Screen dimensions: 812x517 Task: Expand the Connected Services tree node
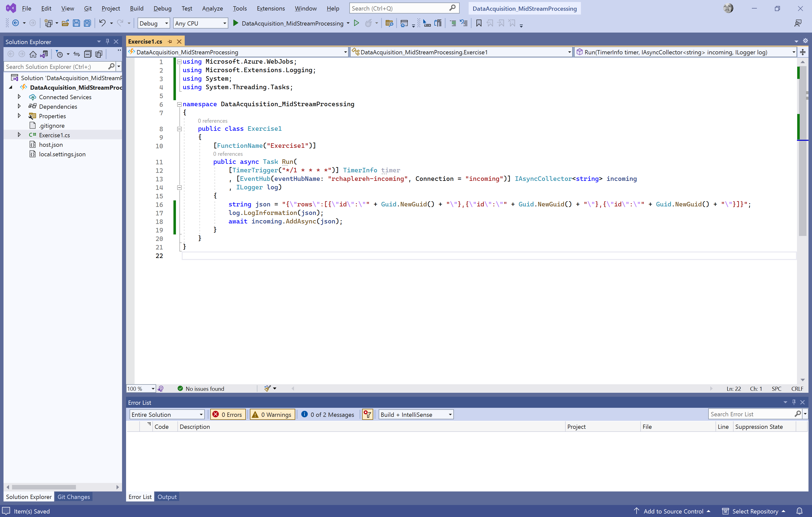[x=19, y=97]
